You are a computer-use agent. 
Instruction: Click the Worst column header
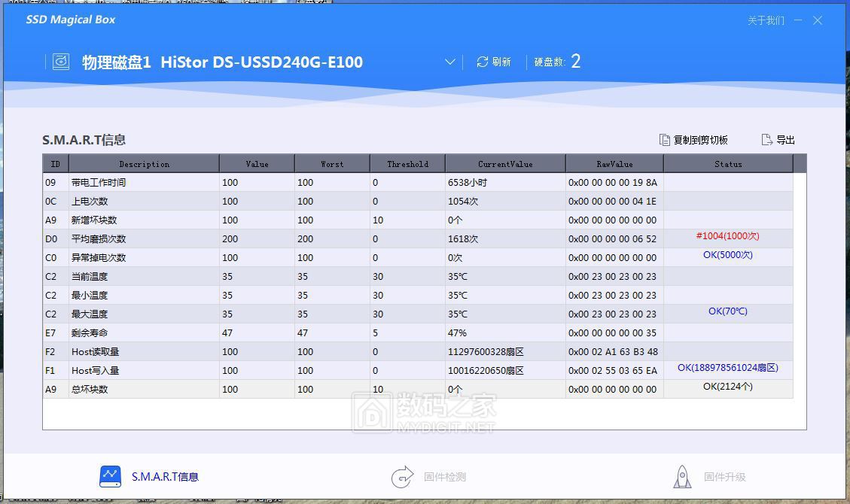coord(332,163)
